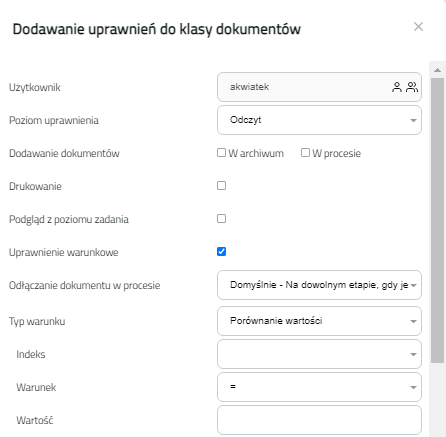Image resolution: width=446 pixels, height=437 pixels.
Task: Close the add permissions dialog
Action: click(418, 27)
